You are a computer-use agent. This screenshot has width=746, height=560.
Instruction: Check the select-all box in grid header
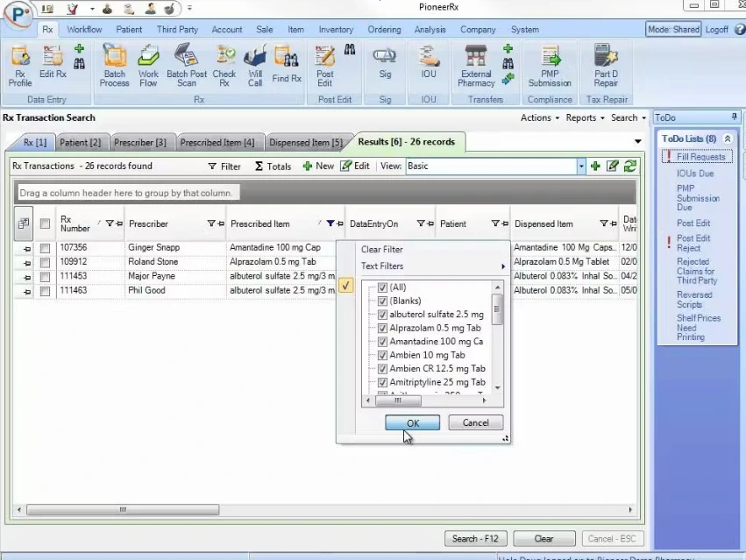(x=45, y=223)
